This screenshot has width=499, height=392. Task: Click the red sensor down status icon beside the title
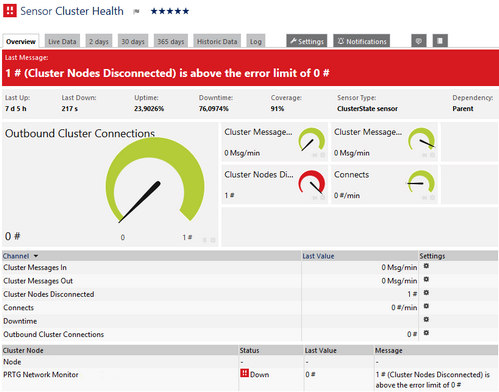[x=10, y=11]
